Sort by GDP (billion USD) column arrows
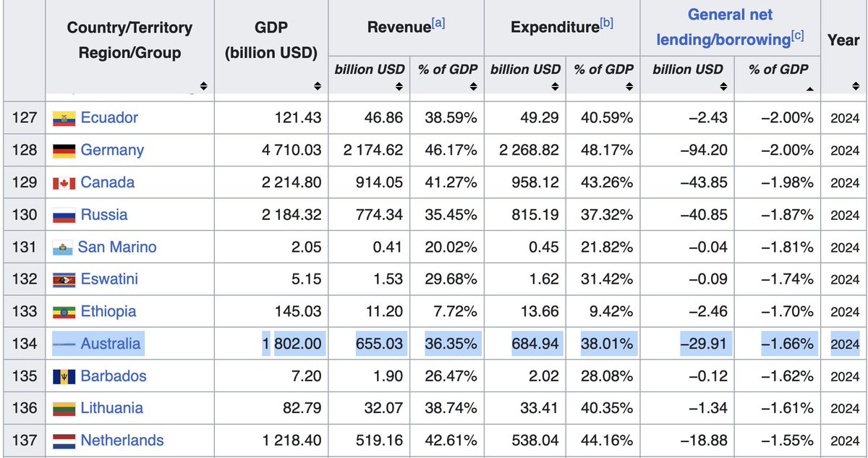 click(x=318, y=87)
